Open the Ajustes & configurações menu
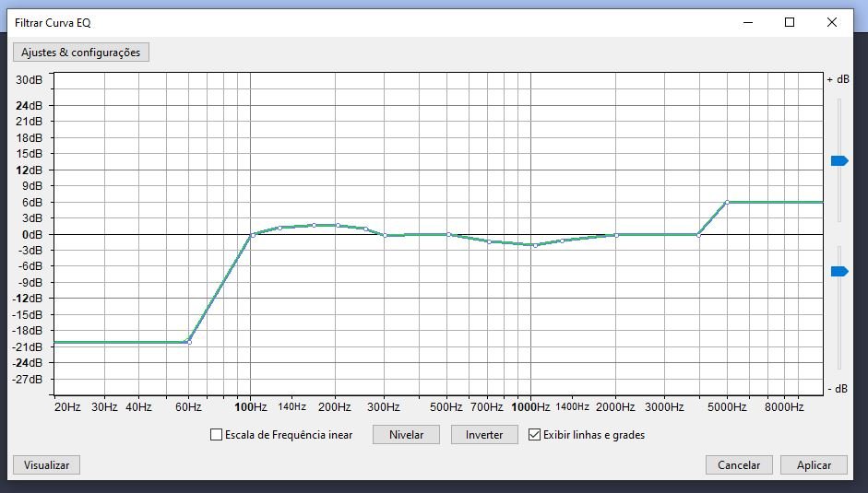Viewport: 868px width, 493px height. point(81,53)
